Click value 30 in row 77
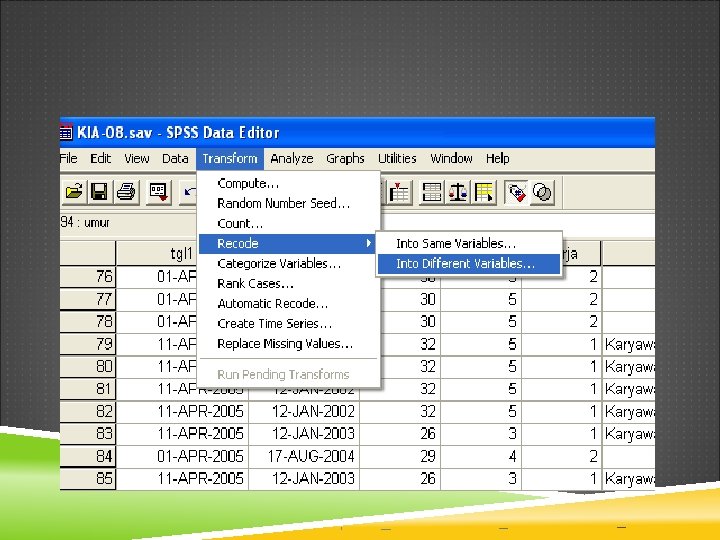The width and height of the screenshot is (720, 540). click(410, 299)
